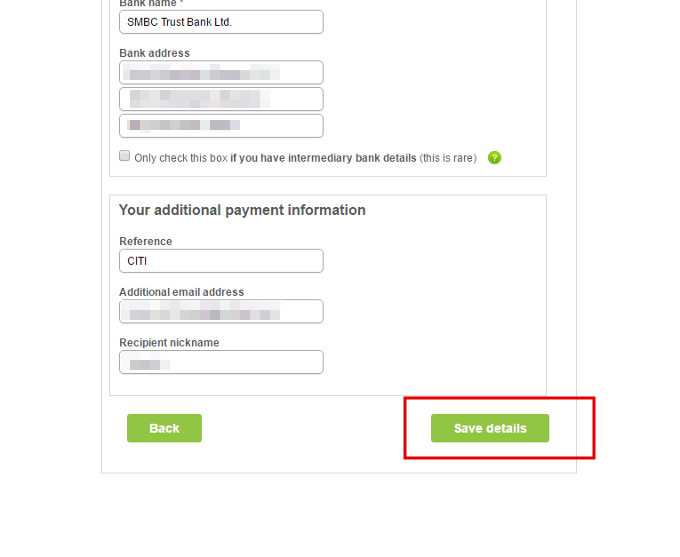The width and height of the screenshot is (680, 557).
Task: Click the first Bank address line field
Action: (221, 72)
